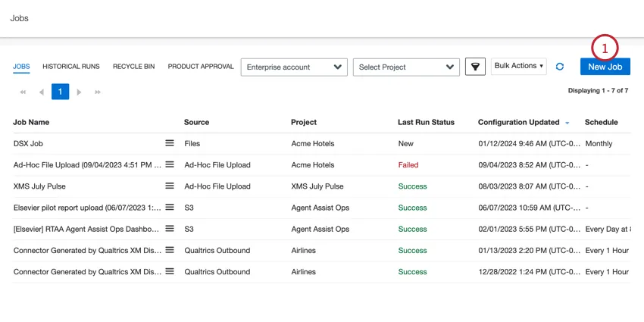Select page 1 in pagination

[61, 92]
